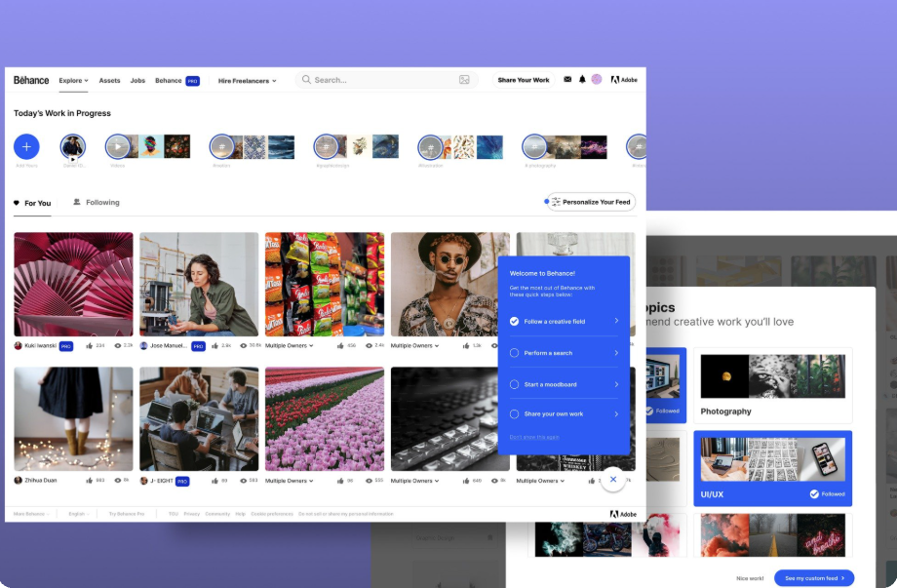
Task: Open the notifications bell
Action: pyautogui.click(x=582, y=80)
